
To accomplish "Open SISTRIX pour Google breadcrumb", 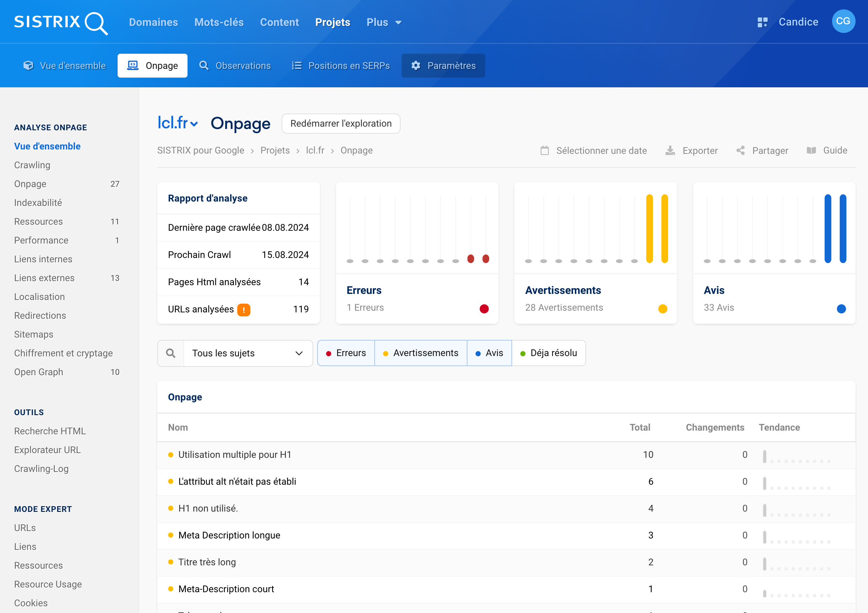I will pyautogui.click(x=200, y=150).
